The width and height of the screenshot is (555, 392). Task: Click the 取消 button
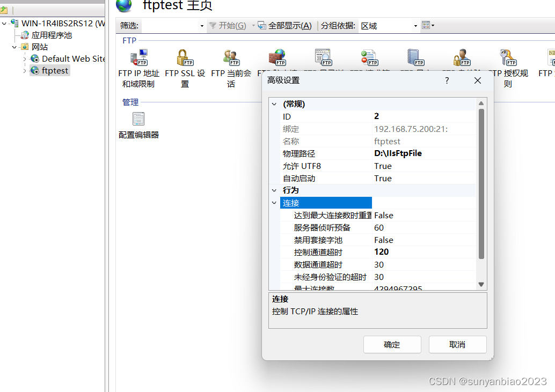point(457,344)
